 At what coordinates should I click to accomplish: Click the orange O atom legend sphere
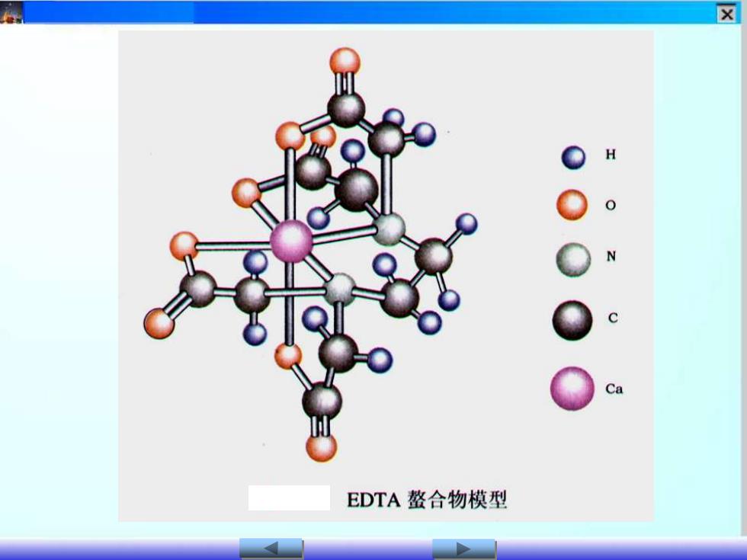click(x=572, y=205)
